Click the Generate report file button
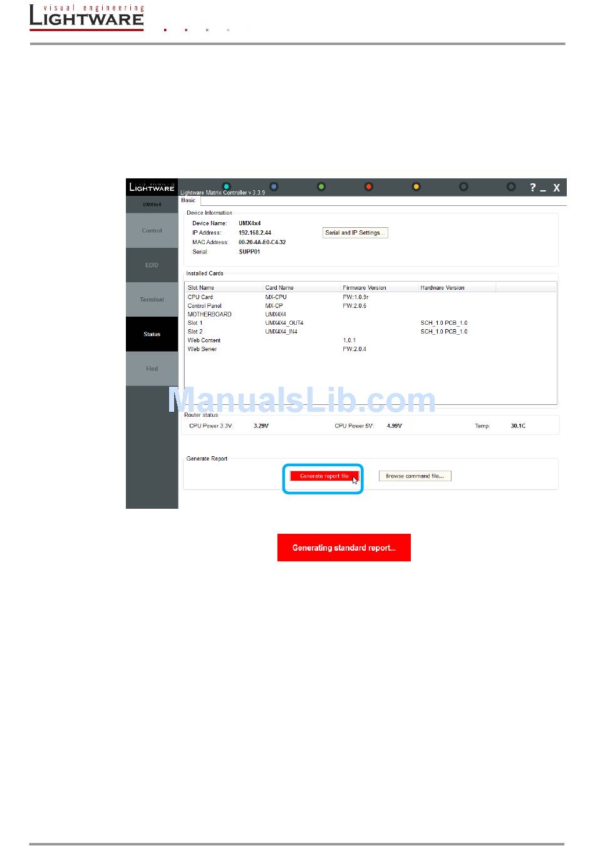The height and width of the screenshot is (868, 595). tap(324, 476)
